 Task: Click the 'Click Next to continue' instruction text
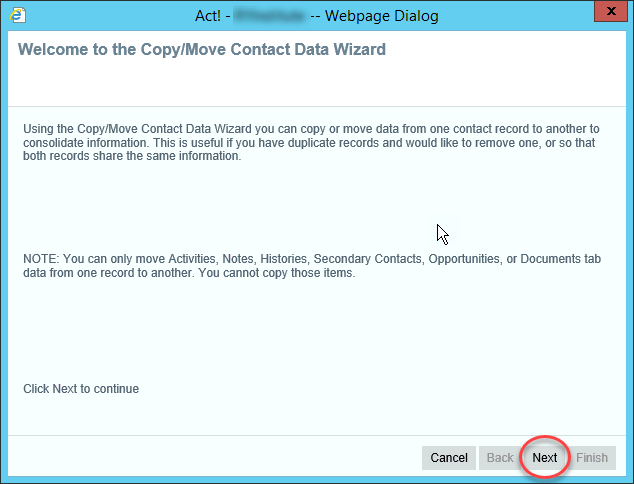pos(81,389)
